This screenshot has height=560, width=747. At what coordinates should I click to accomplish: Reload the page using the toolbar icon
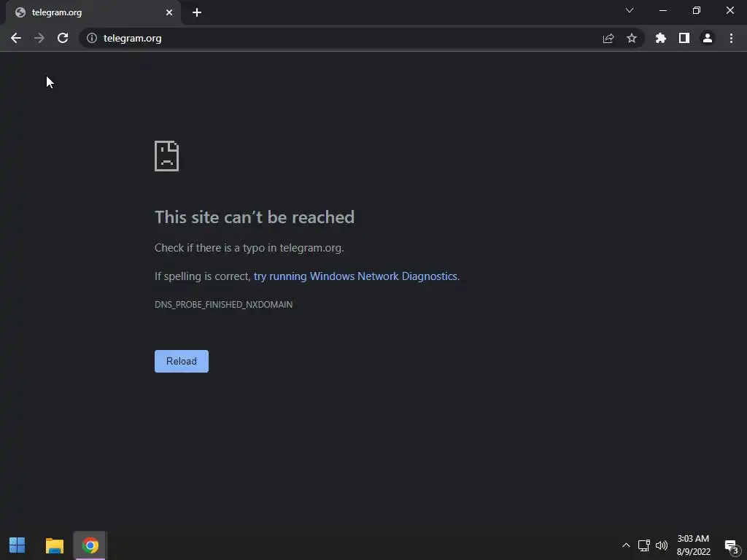click(x=63, y=38)
